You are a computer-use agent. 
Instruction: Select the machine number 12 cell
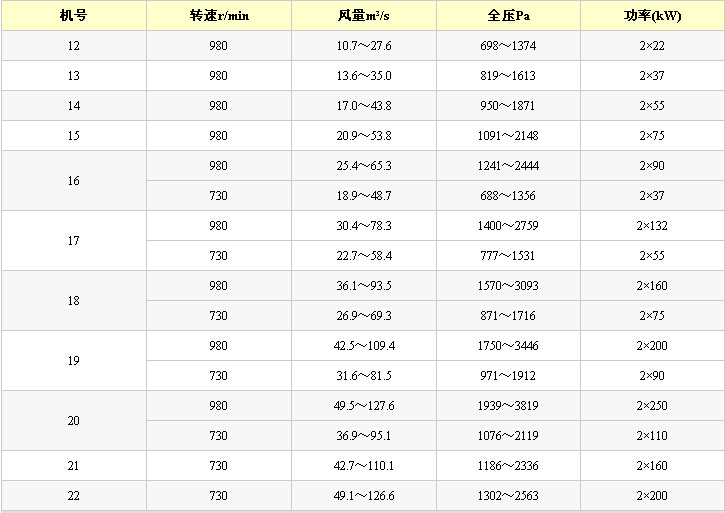[x=73, y=46]
